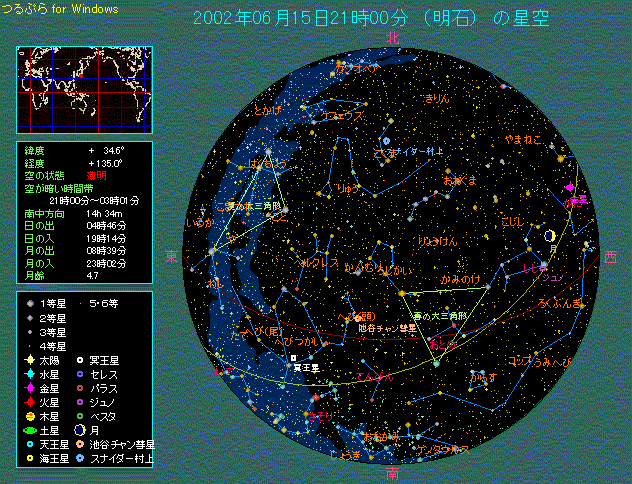Click the からす constellation label

pos(484,378)
